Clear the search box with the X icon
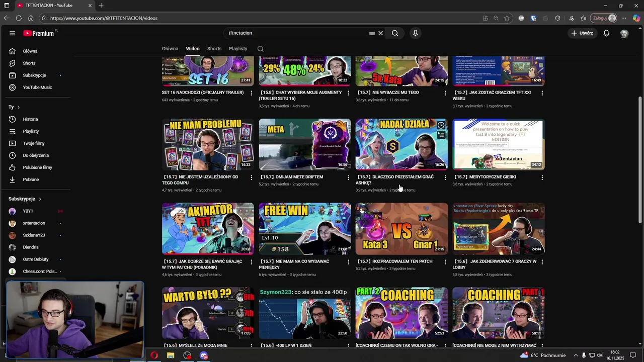644x362 pixels. pyautogui.click(x=380, y=33)
